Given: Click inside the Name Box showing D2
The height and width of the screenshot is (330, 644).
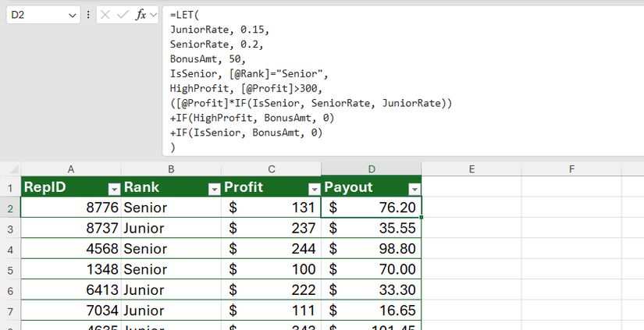Looking at the screenshot, I should (x=35, y=15).
